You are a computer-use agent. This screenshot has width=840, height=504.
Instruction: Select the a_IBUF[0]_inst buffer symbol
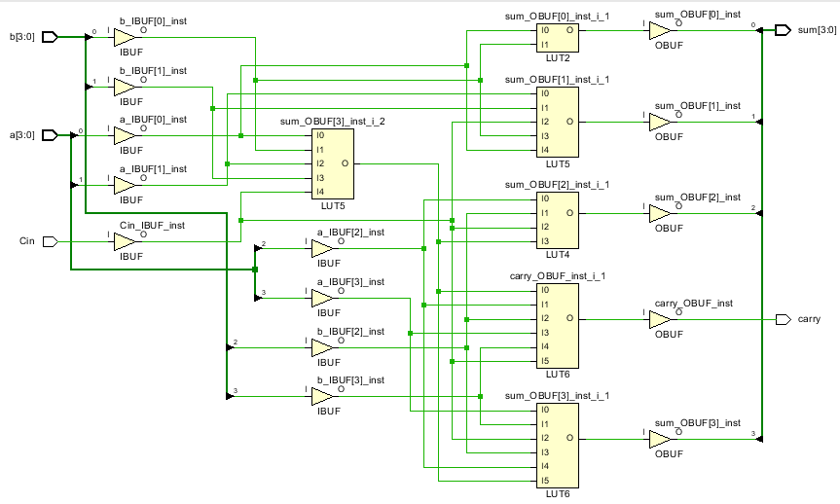pyautogui.click(x=125, y=135)
